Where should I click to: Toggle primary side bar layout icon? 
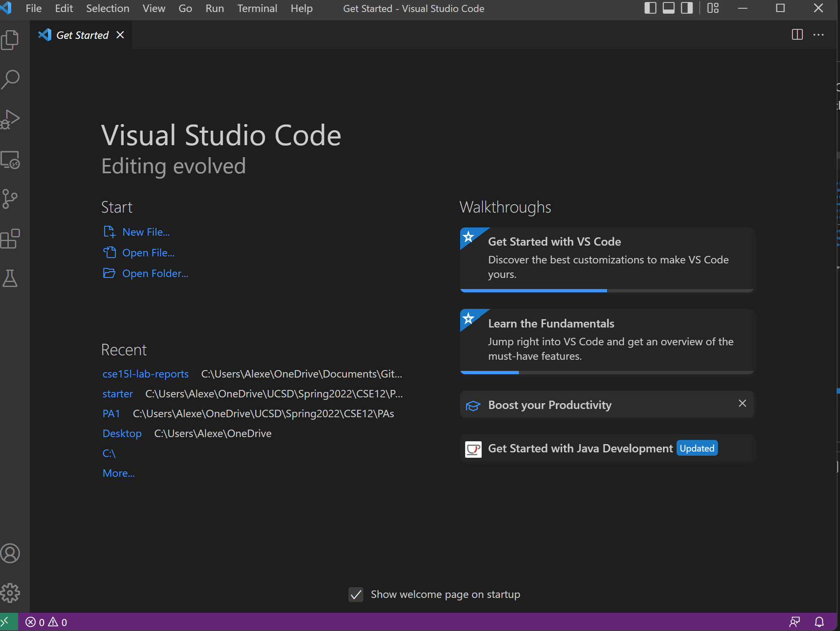click(650, 8)
